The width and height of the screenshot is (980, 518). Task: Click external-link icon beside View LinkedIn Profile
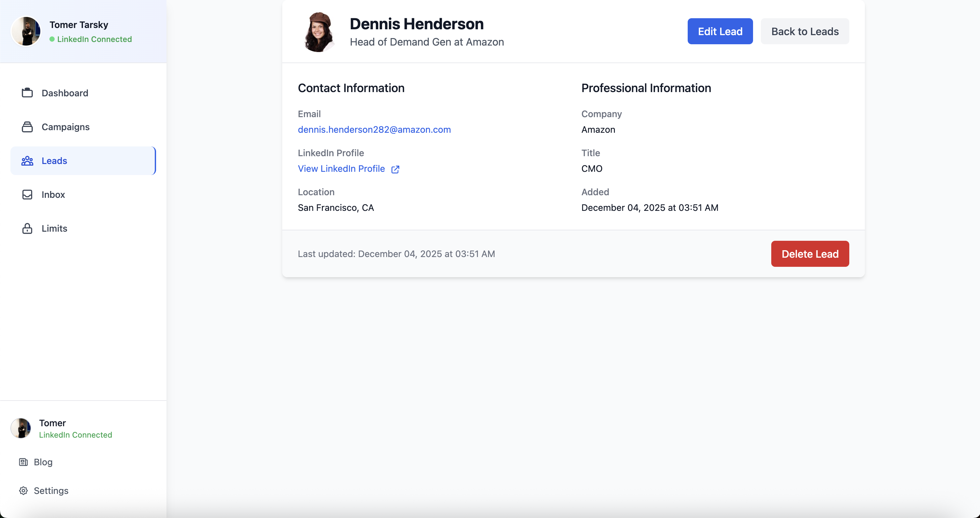tap(395, 170)
